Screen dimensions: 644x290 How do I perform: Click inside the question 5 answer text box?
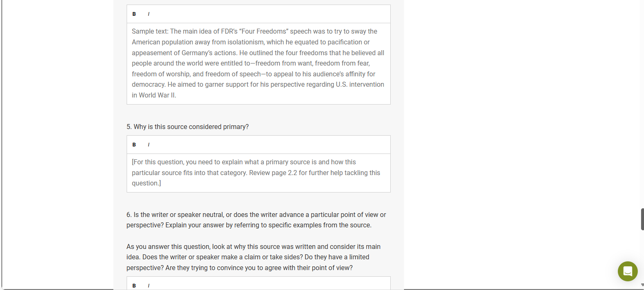(259, 173)
